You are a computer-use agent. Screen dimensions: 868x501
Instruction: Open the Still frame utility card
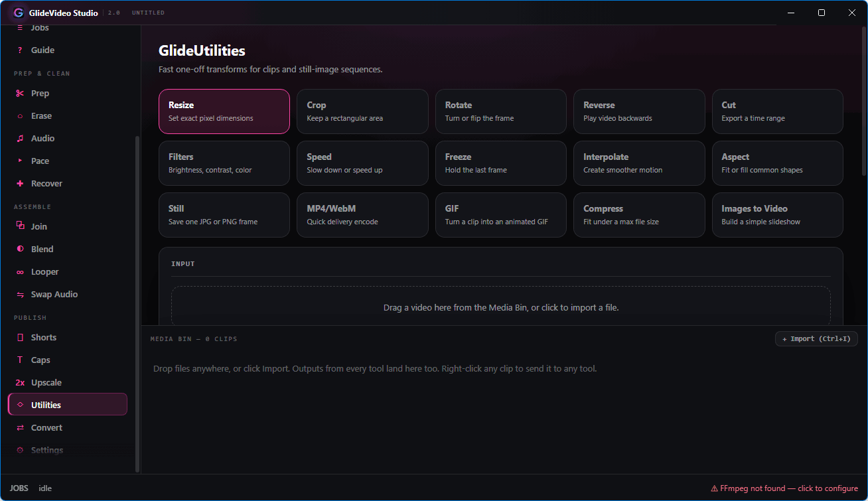pyautogui.click(x=224, y=215)
